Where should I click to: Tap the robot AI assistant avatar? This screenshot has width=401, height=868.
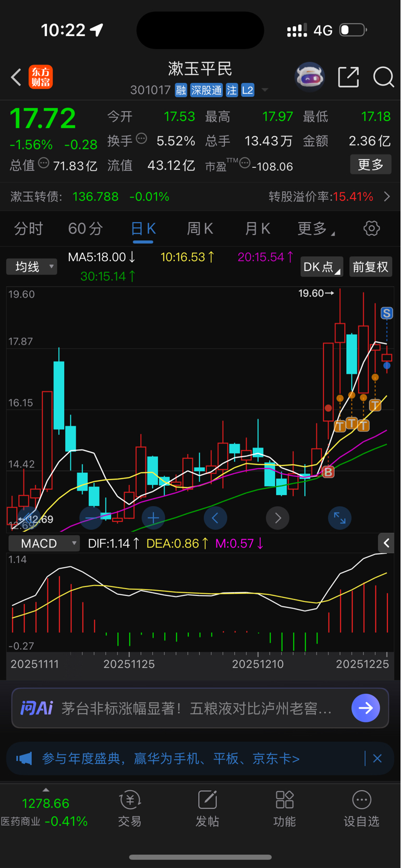pos(310,77)
